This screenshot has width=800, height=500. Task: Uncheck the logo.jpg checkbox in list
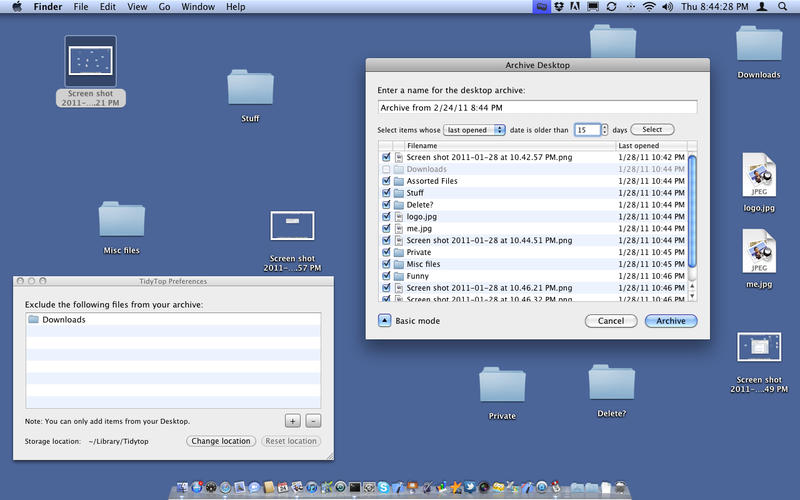(x=386, y=217)
